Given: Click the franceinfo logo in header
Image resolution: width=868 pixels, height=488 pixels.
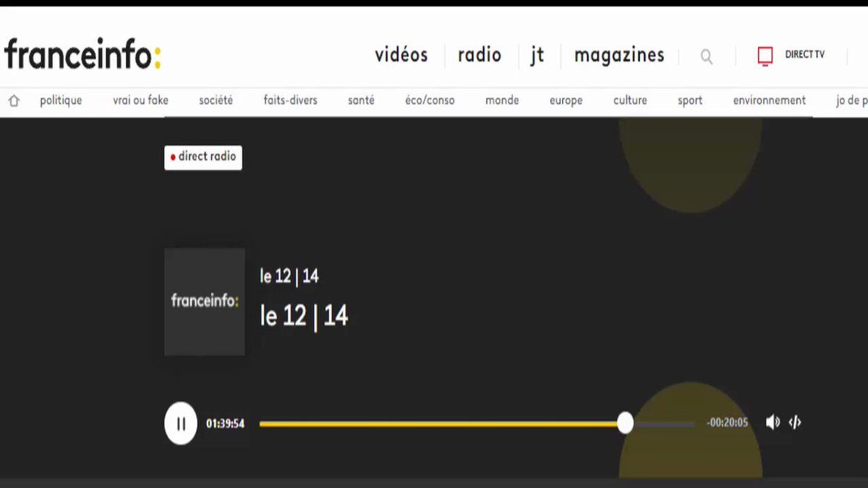Looking at the screenshot, I should click(82, 55).
